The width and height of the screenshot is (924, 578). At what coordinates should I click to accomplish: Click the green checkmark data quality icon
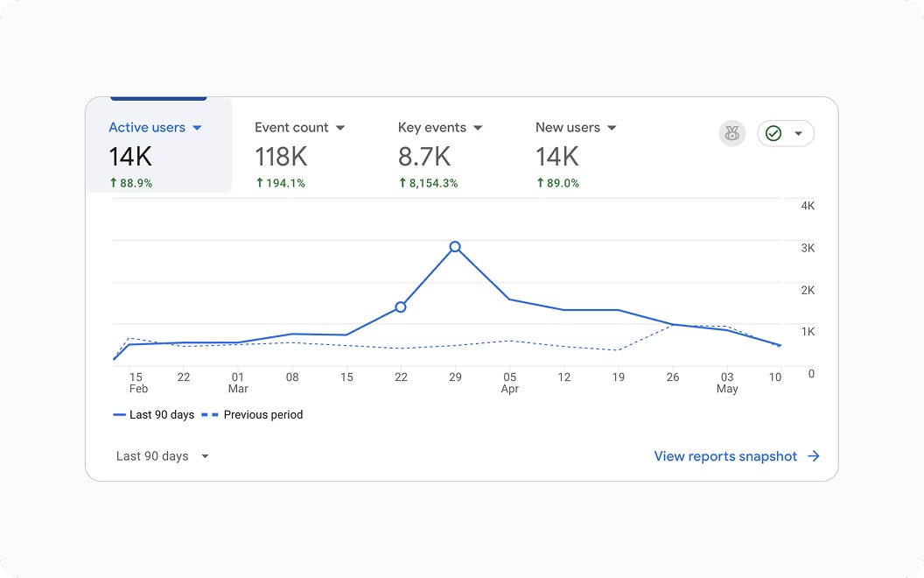(x=773, y=133)
